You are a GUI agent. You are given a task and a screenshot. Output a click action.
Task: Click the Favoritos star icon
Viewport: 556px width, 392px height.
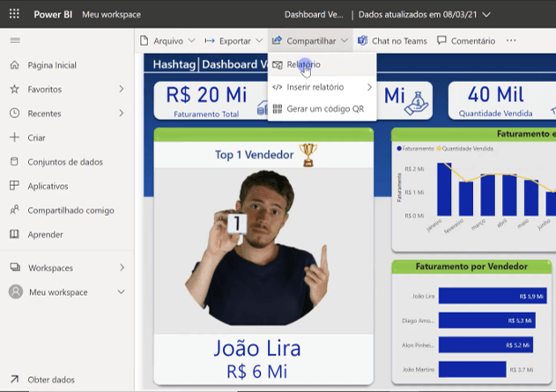point(14,89)
